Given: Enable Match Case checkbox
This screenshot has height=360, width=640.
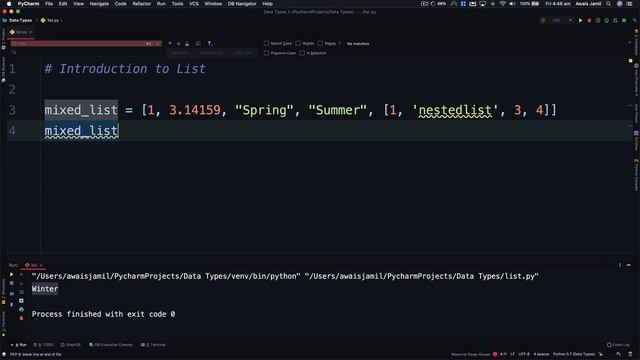Looking at the screenshot, I should (x=267, y=43).
